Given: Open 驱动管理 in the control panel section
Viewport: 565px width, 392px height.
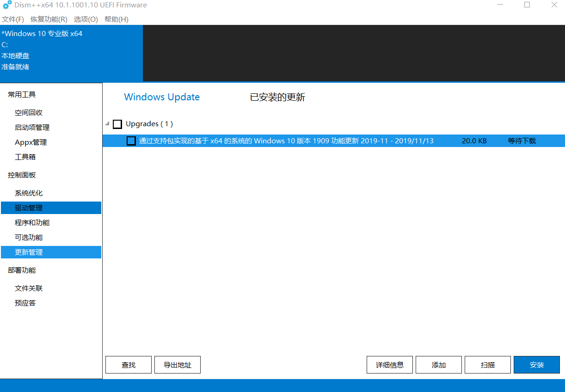Looking at the screenshot, I should click(x=25, y=208).
